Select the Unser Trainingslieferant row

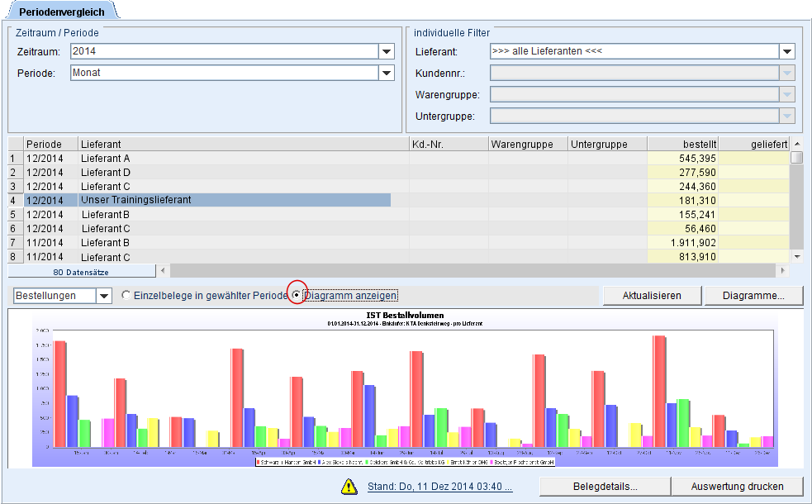(x=207, y=200)
